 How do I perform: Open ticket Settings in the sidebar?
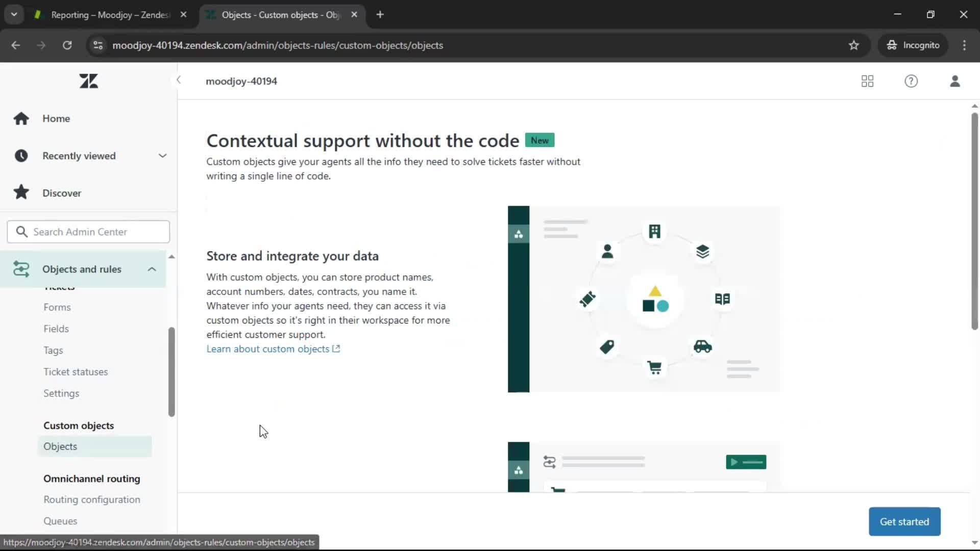coord(61,393)
